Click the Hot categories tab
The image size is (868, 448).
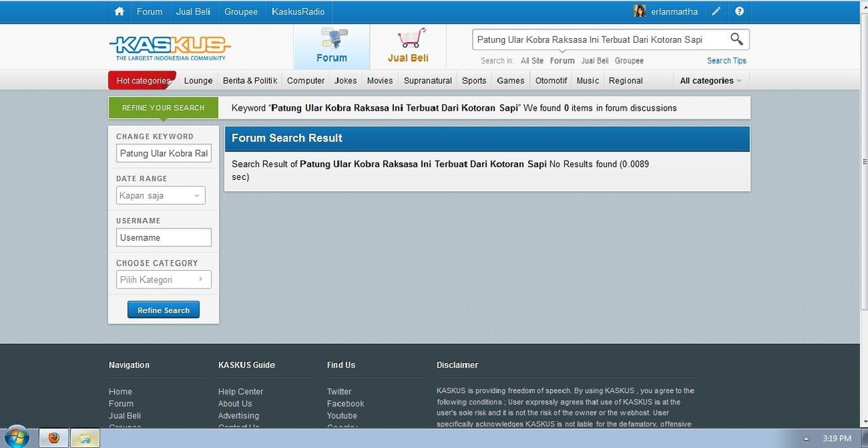(142, 80)
